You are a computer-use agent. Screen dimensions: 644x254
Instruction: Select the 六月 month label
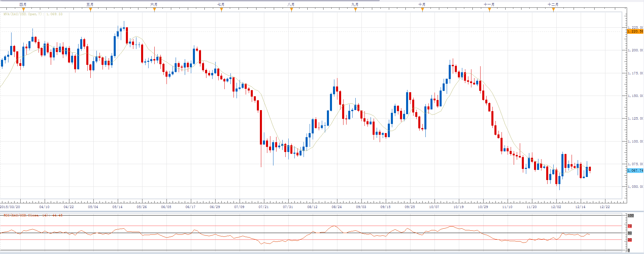coord(154,4)
